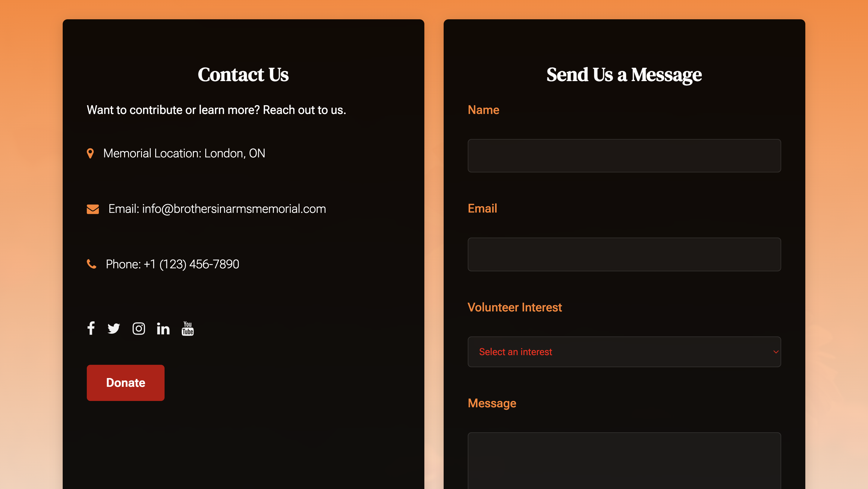The height and width of the screenshot is (489, 868).
Task: Click the Volunteer Interest label
Action: [514, 307]
